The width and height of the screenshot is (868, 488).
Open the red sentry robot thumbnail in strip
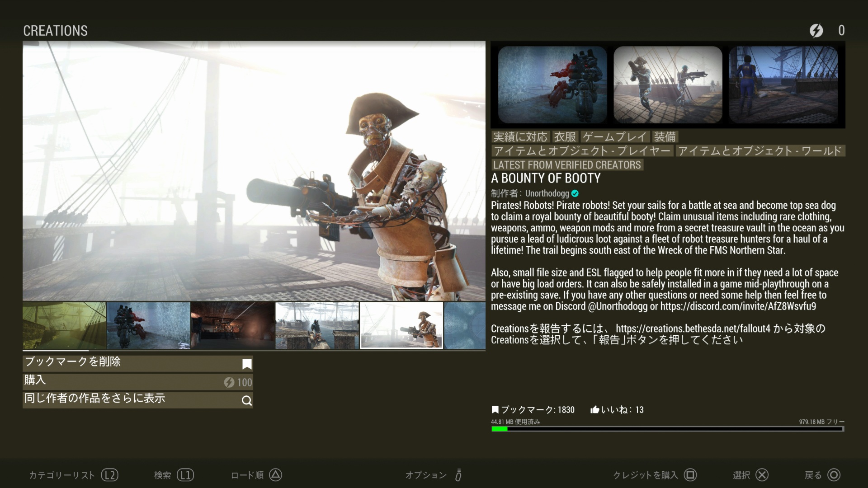(148, 326)
